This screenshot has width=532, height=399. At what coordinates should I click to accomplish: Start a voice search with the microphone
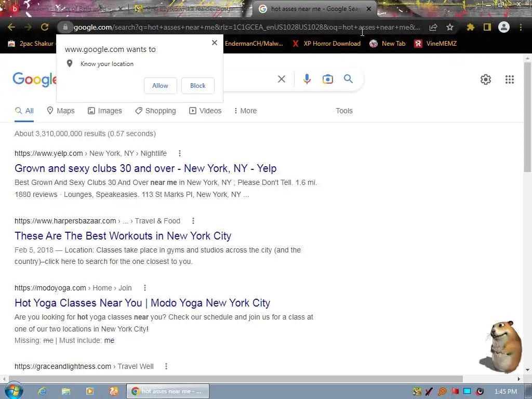point(307,79)
